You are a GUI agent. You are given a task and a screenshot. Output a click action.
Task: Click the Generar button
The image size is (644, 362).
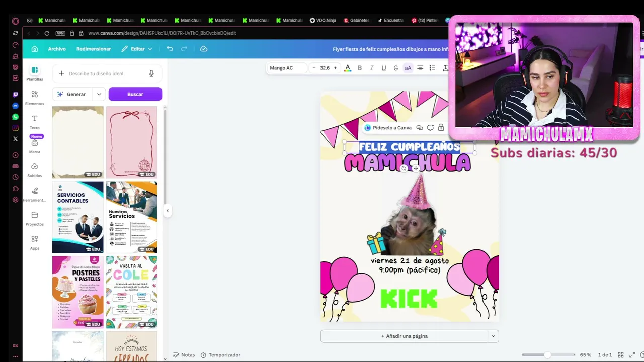coord(72,94)
